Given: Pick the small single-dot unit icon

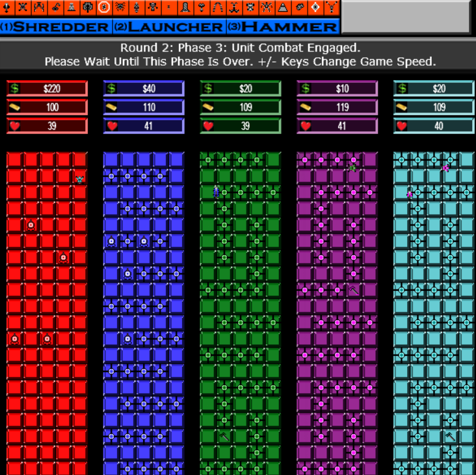Looking at the screenshot, I should point(169,8).
